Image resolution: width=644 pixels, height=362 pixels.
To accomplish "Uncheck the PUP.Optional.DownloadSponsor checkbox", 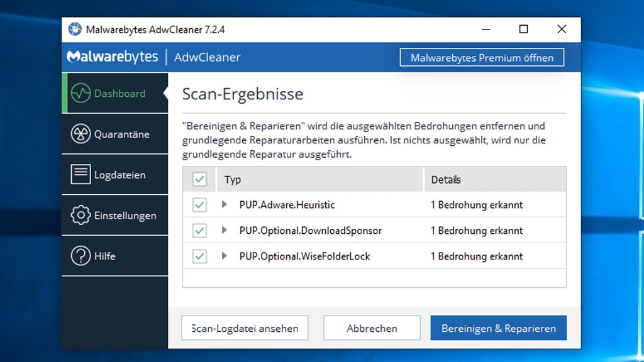I will pos(199,231).
